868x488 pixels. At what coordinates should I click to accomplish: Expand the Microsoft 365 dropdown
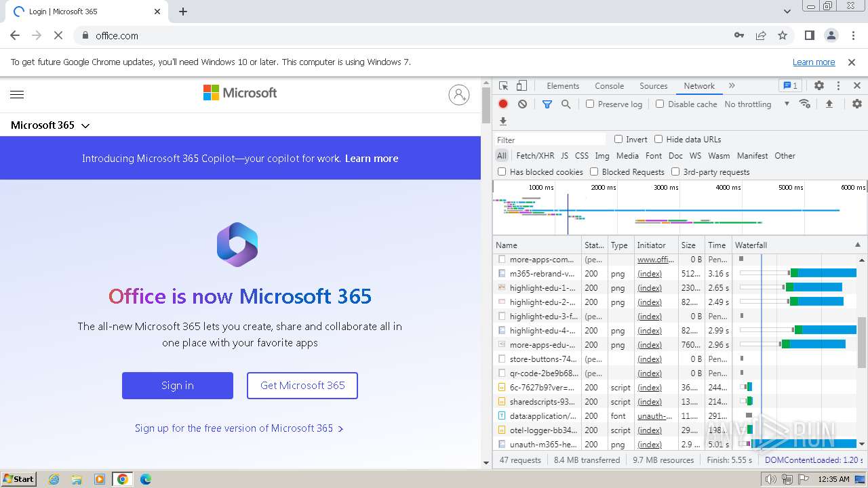[50, 125]
